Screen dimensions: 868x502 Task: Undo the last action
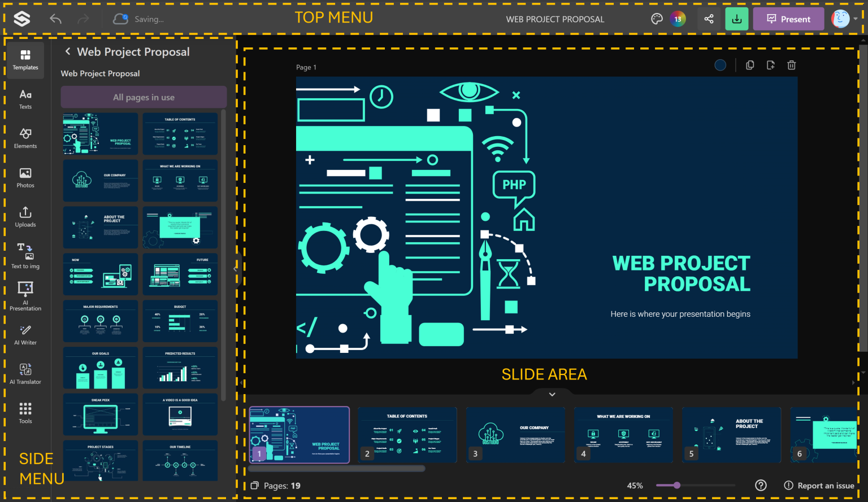click(55, 19)
